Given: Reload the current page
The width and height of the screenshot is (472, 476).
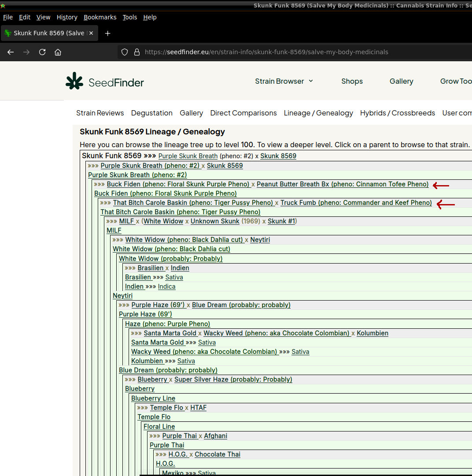Looking at the screenshot, I should (42, 52).
